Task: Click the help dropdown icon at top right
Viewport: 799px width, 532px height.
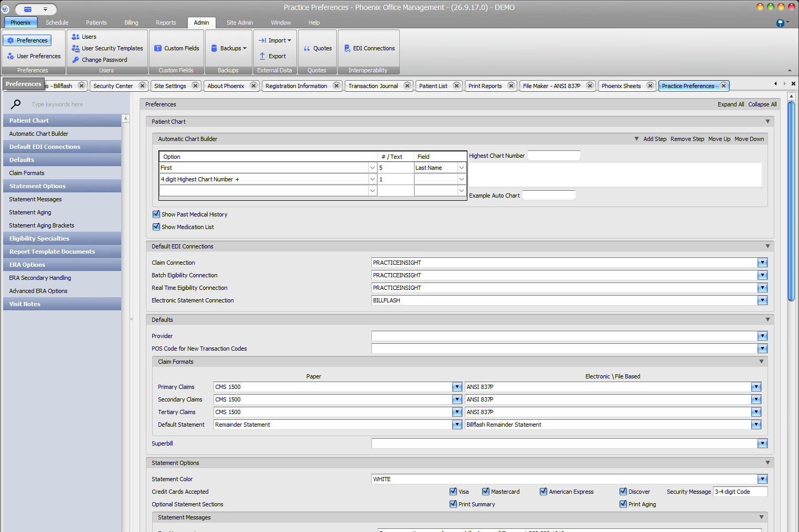Action: tap(782, 23)
